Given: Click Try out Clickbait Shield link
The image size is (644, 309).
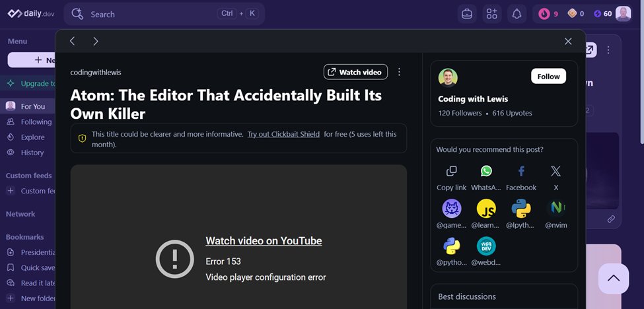Looking at the screenshot, I should pyautogui.click(x=283, y=134).
